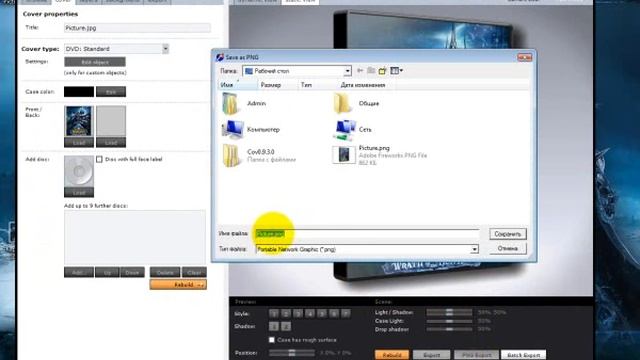
Task: Open the view menu icon in Save dialog
Action: [x=396, y=71]
